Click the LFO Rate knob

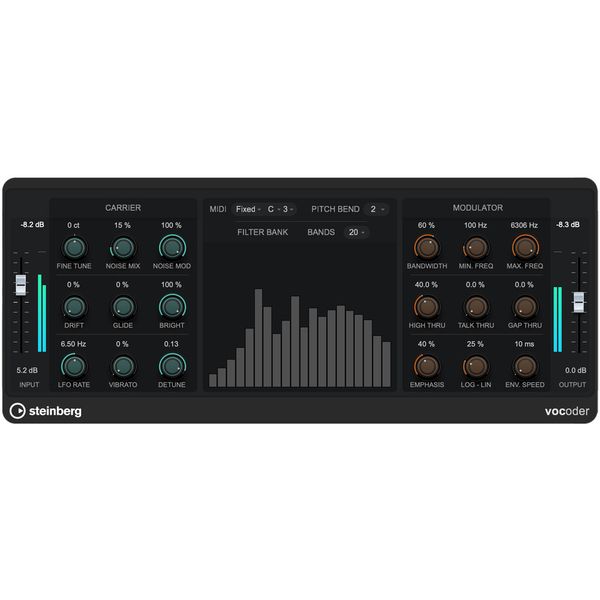[x=74, y=366]
